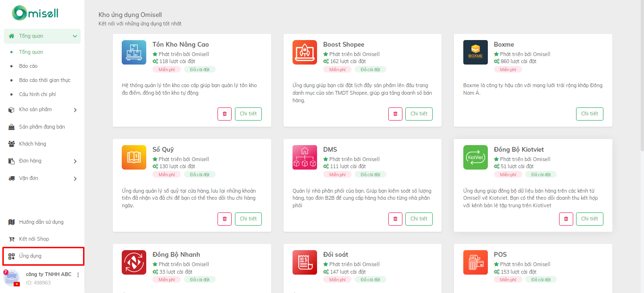The width and height of the screenshot is (644, 293).
Task: Open the POS app icon
Action: tap(476, 262)
